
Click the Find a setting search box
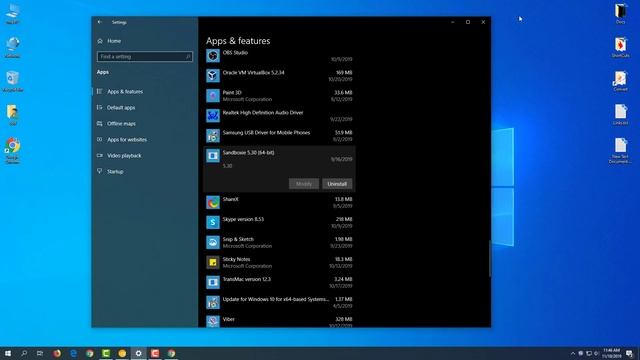tap(145, 56)
